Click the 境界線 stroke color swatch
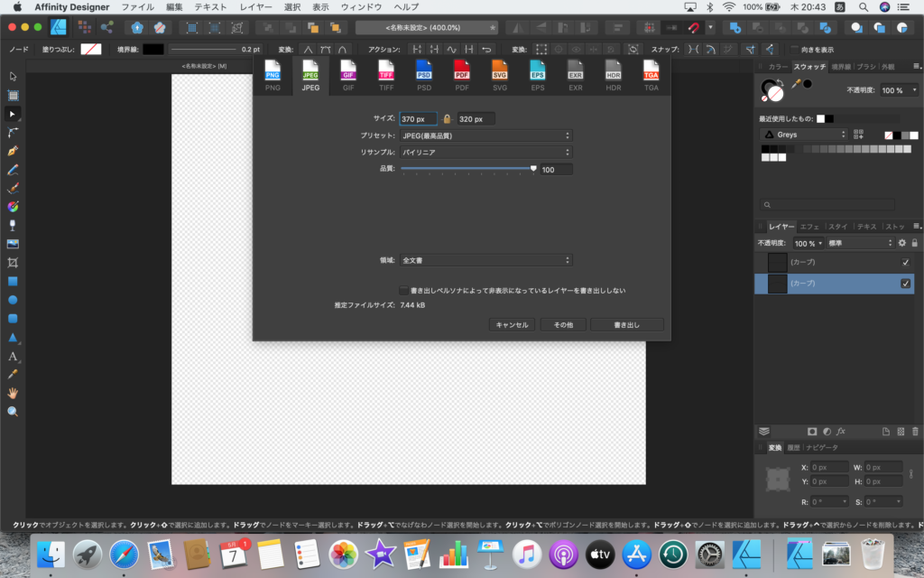Screen dimensions: 924x578 153,50
